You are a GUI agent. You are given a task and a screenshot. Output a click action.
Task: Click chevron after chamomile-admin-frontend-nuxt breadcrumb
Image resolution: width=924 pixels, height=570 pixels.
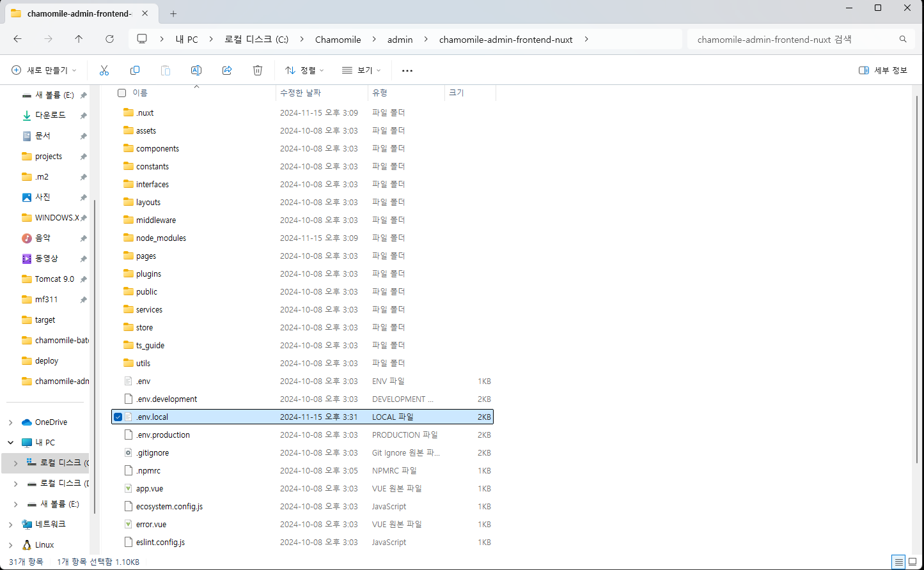586,39
